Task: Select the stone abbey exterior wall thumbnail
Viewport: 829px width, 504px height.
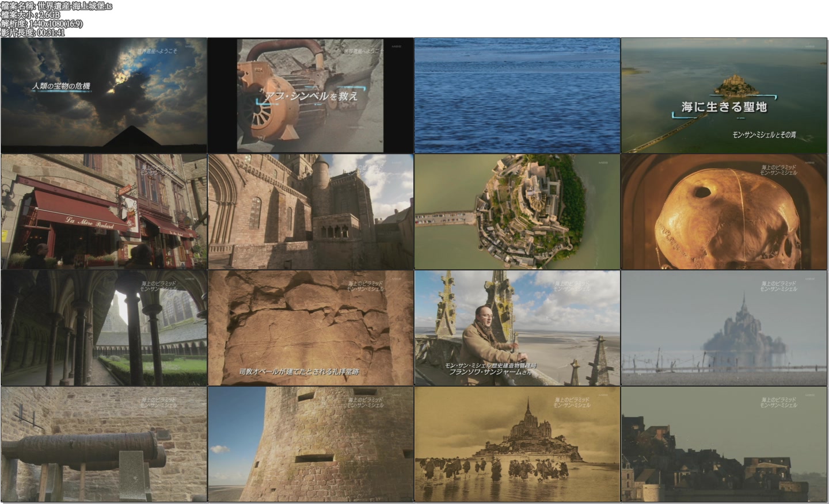Action: (x=310, y=211)
